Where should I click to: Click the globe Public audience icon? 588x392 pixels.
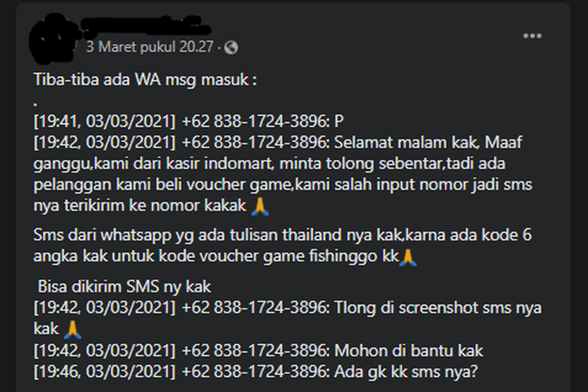tap(231, 48)
